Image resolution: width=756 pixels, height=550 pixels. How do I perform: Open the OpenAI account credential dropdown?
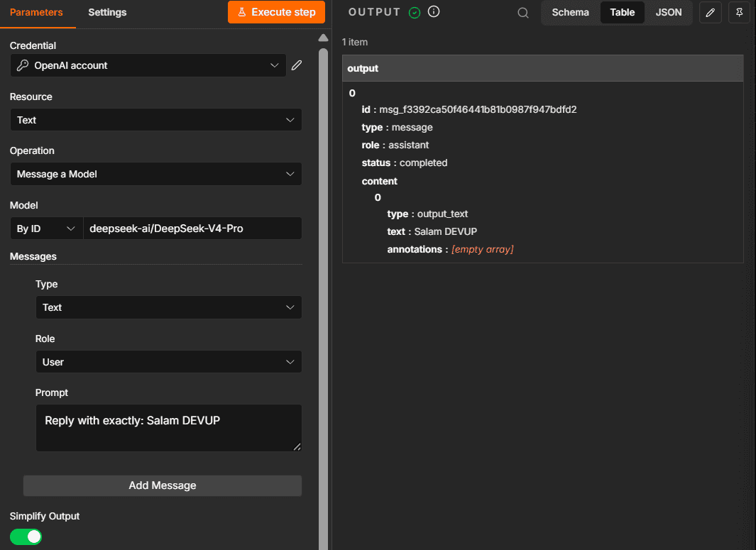[148, 65]
